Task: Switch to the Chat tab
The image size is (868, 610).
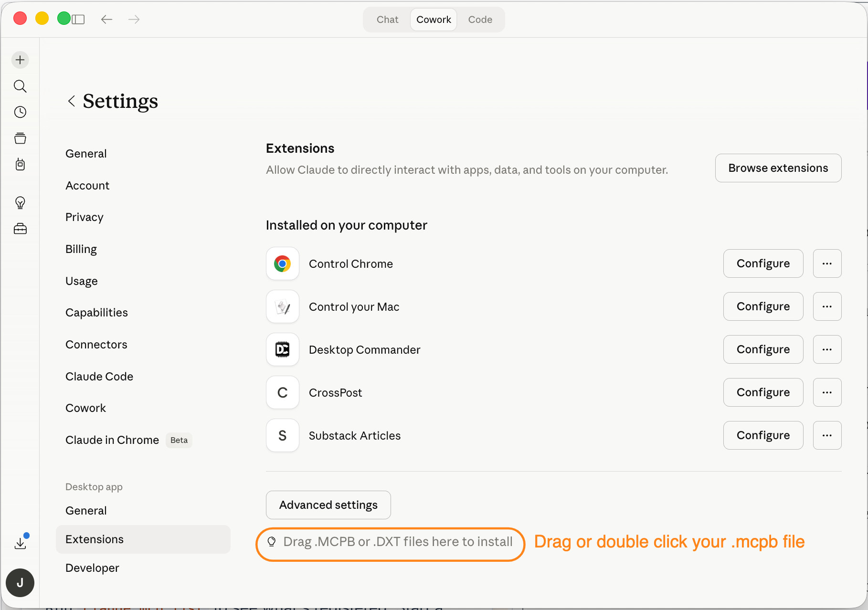Action: (x=387, y=20)
